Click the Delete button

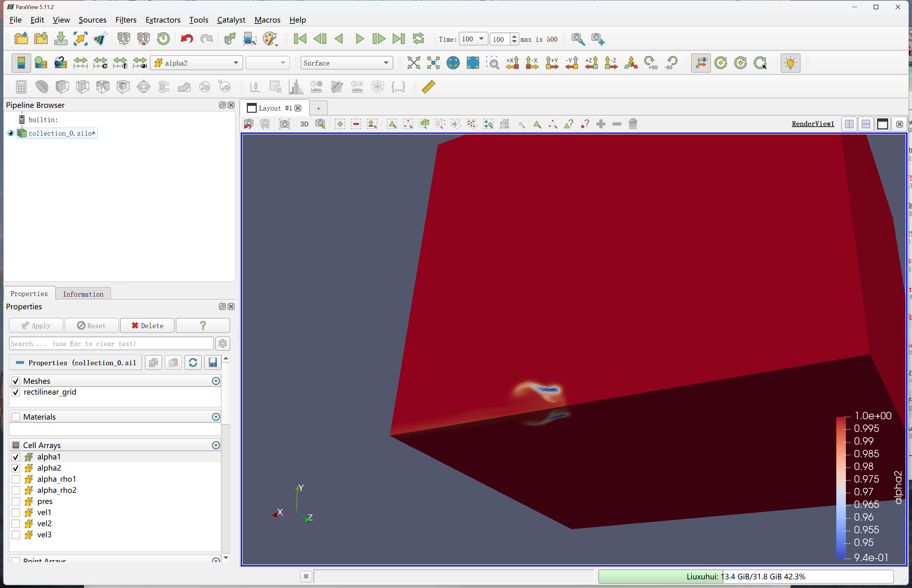point(147,325)
